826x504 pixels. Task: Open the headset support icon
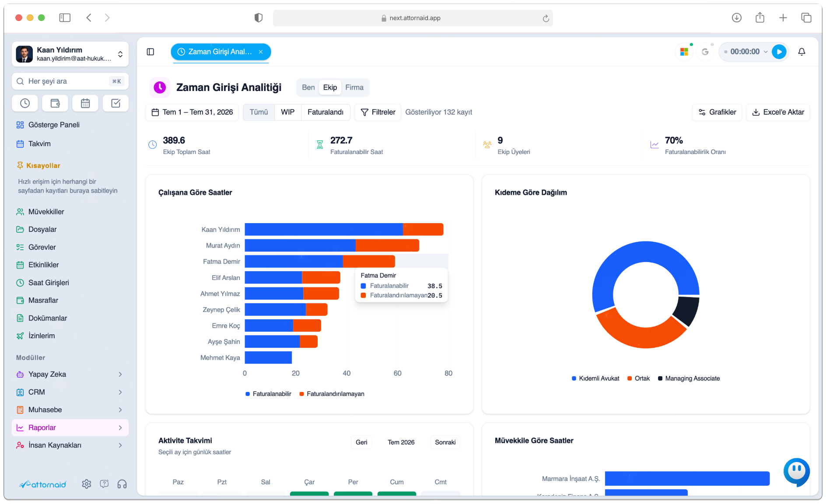coord(122,484)
